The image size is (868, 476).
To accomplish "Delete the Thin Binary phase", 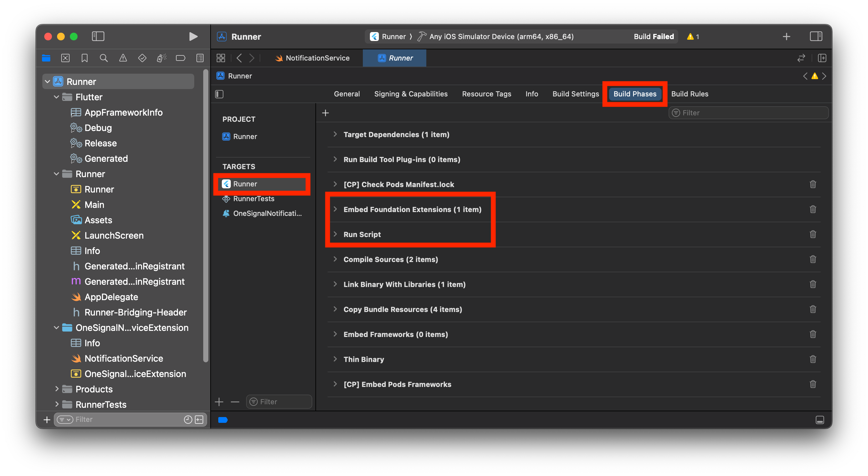I will tap(813, 359).
